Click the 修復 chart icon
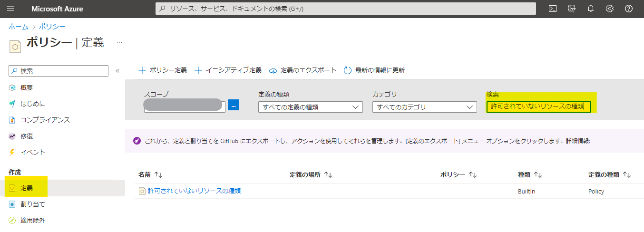Screen dimensions: 644x232 click(12, 136)
